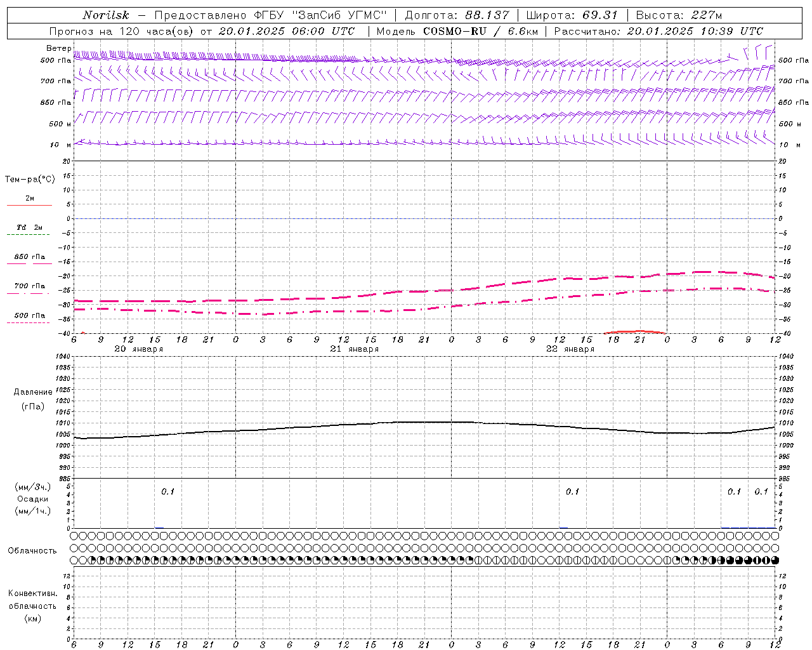Click the Norilsk station title
The height and width of the screenshot is (650, 812).
106,15
